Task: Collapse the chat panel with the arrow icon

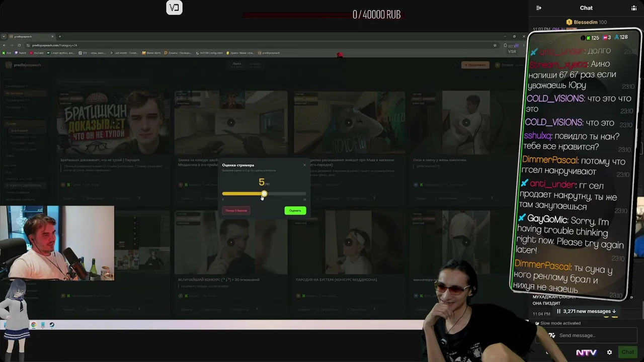Action: click(539, 8)
